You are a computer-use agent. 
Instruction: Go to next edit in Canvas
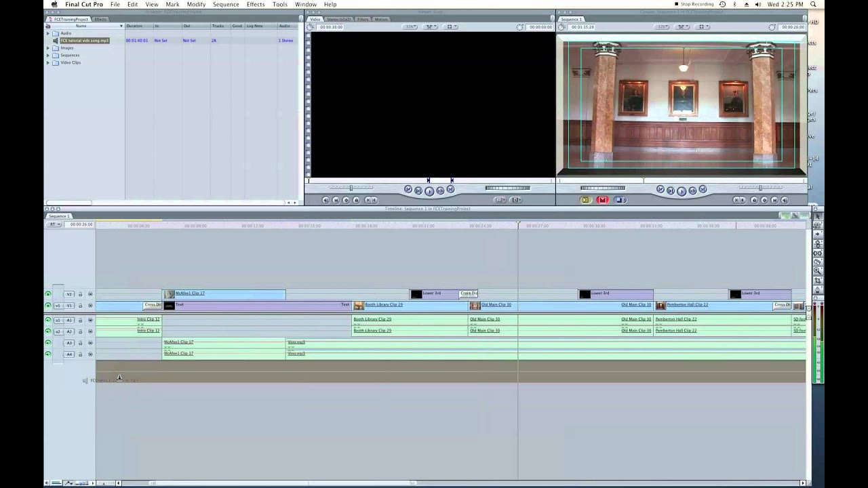pos(703,190)
